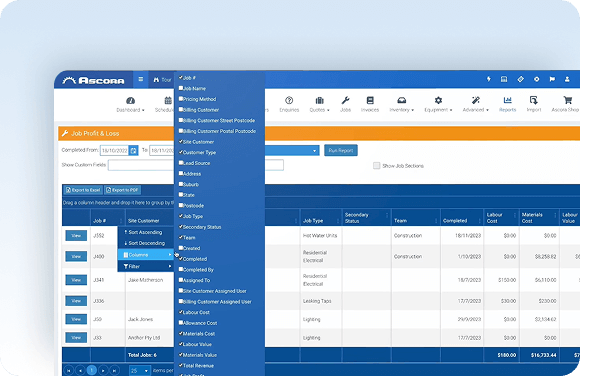Open the Job # column options menu
The image size is (595, 391).
point(121,221)
